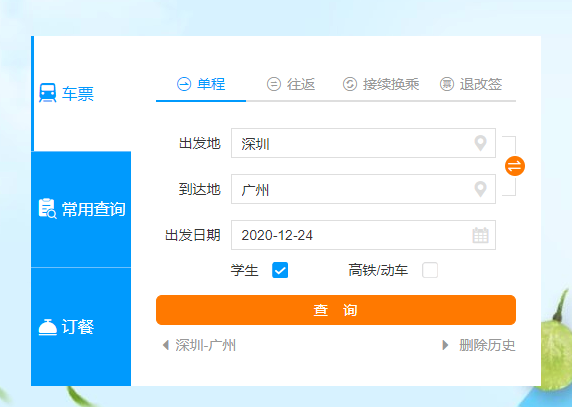Enable the 高铁/动车 checkbox
This screenshot has width=572, height=407.
[430, 270]
